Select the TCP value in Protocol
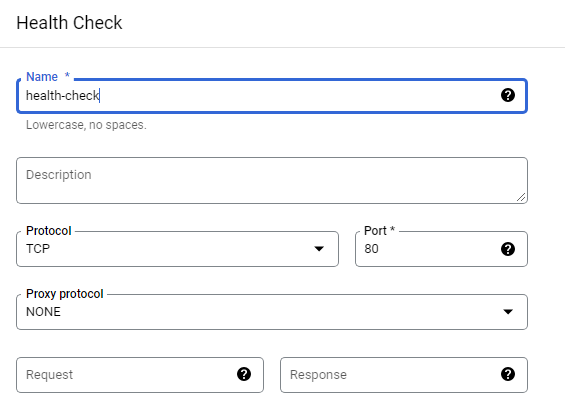 [38, 249]
